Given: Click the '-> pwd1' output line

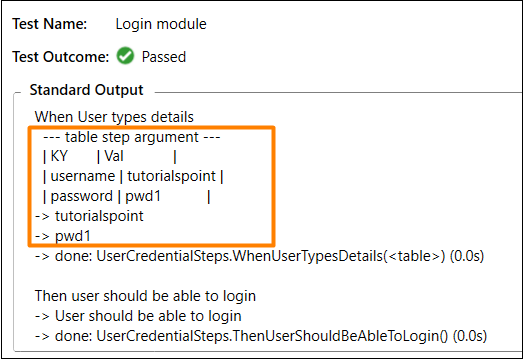Looking at the screenshot, I should [63, 236].
